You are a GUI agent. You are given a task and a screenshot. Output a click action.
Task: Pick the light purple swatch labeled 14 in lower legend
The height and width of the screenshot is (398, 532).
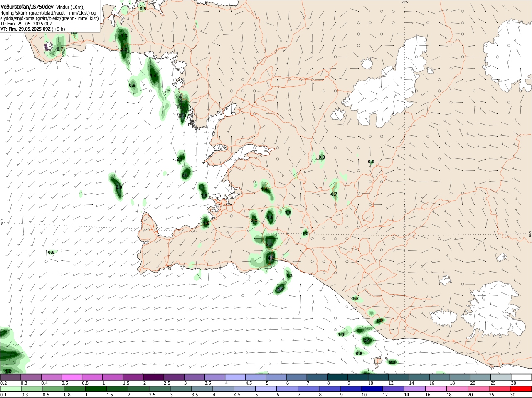point(415,389)
